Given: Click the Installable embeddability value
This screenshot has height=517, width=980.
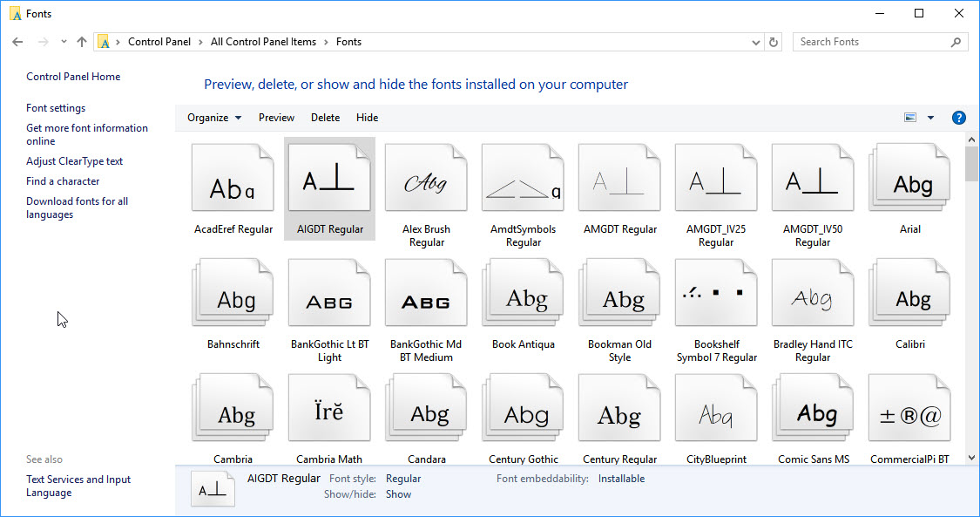Looking at the screenshot, I should [621, 479].
